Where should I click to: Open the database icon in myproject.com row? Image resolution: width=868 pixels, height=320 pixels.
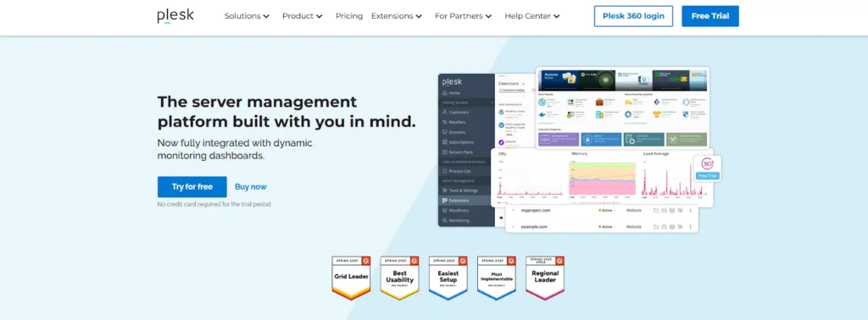tap(671, 211)
